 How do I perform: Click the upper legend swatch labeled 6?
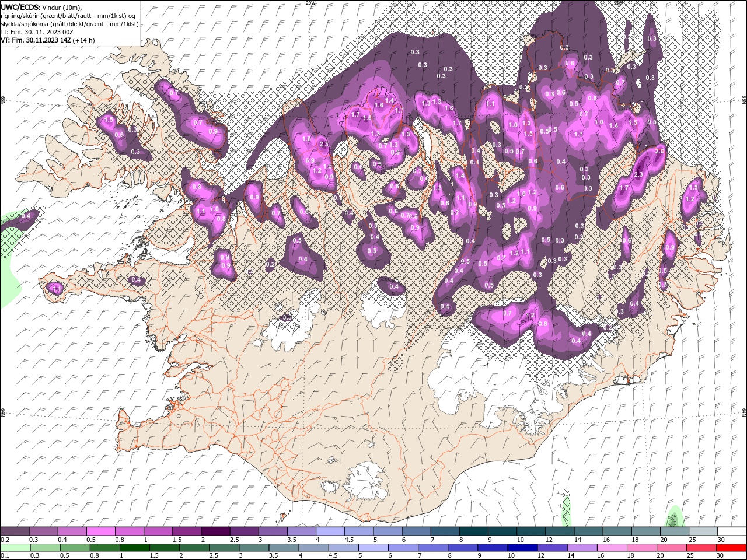pos(416,531)
